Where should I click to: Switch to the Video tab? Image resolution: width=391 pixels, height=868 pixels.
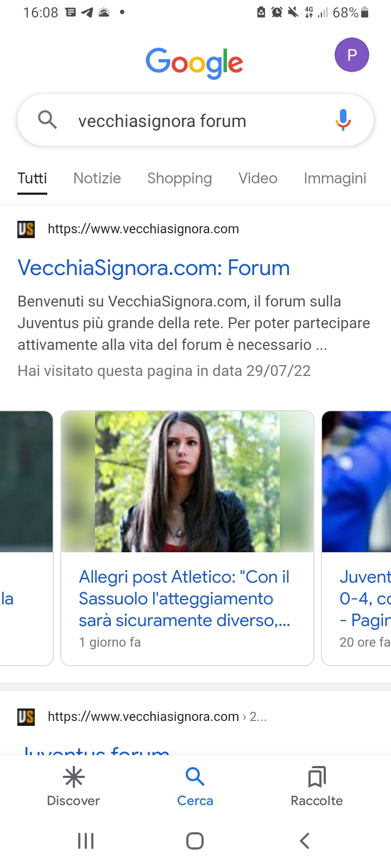point(258,178)
